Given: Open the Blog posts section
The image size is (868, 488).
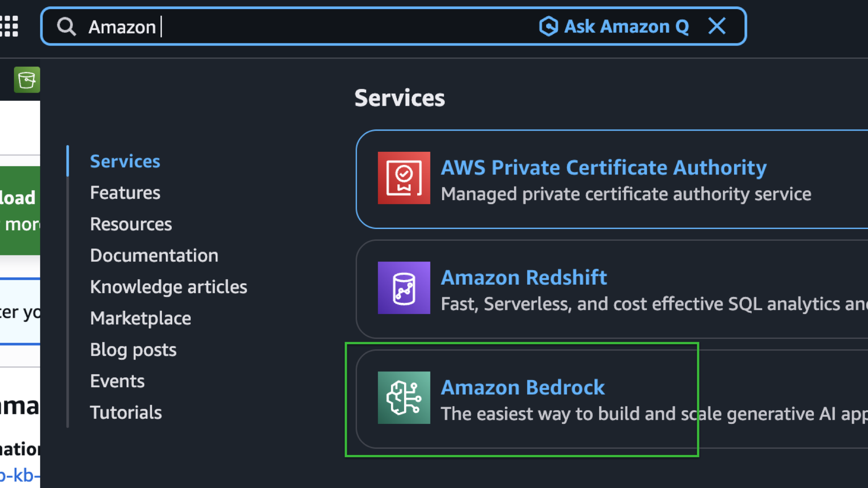Looking at the screenshot, I should [x=133, y=349].
